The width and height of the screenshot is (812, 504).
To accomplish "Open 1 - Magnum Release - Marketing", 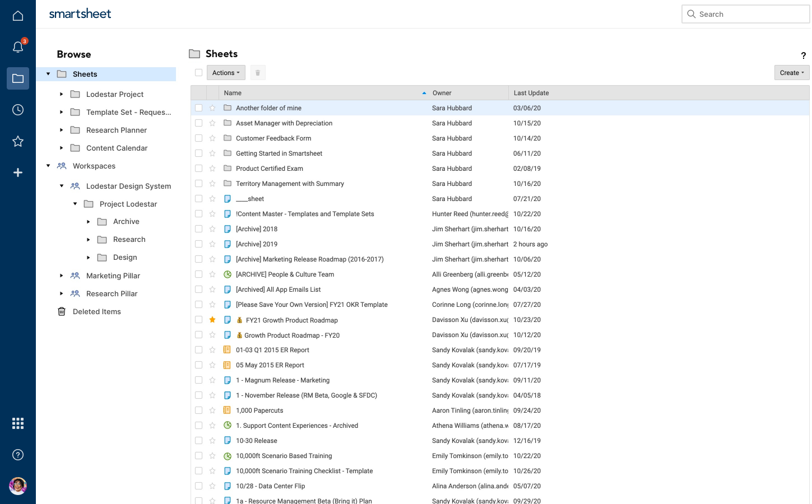I will click(x=282, y=380).
